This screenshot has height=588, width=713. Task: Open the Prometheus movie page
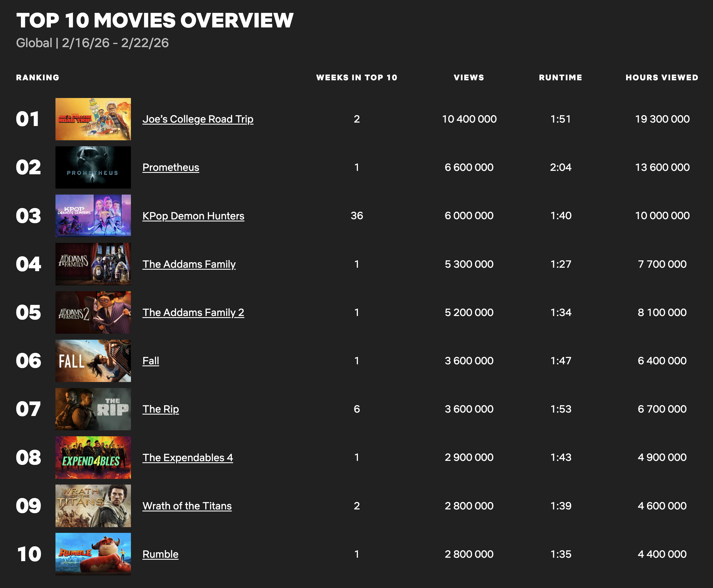click(170, 167)
